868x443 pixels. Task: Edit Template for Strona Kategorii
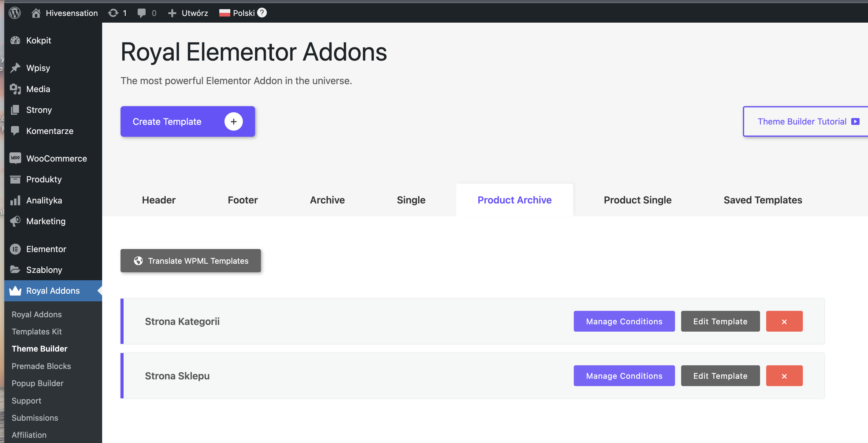(720, 321)
